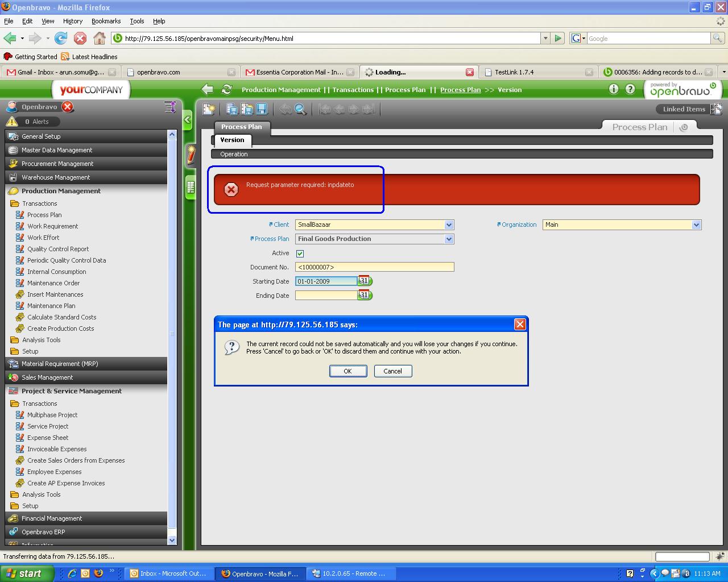Click the Save Record disk icon
This screenshot has width=728, height=582.
coord(262,109)
